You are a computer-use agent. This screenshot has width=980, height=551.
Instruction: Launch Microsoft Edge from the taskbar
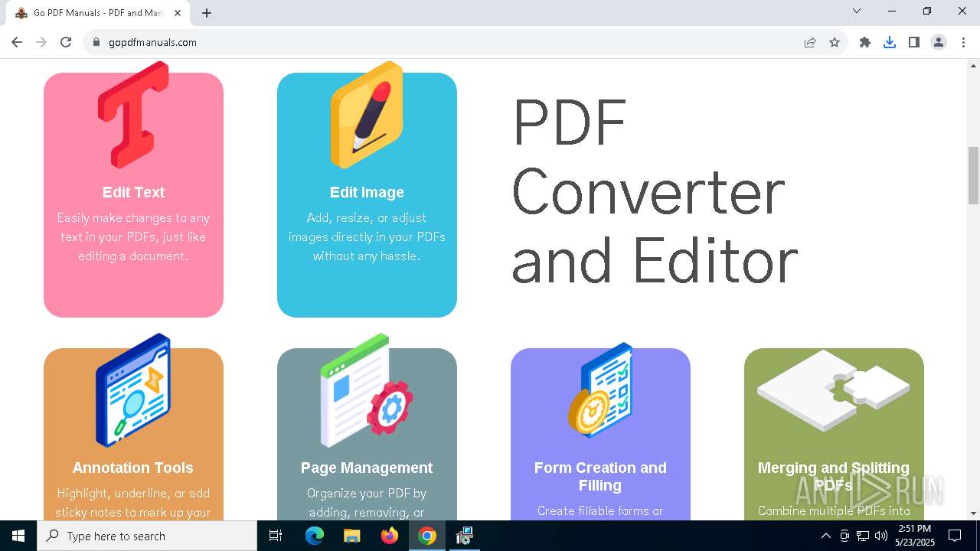point(315,536)
